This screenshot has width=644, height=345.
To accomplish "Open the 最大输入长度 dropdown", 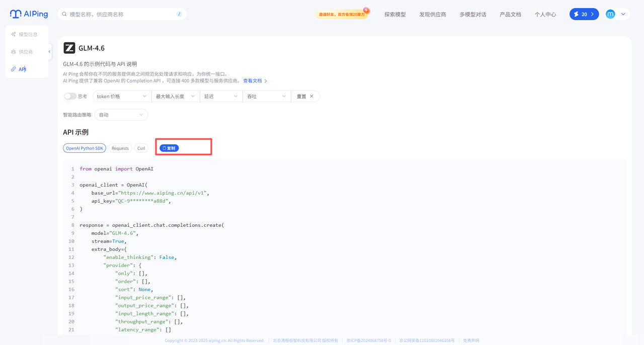I will point(176,96).
